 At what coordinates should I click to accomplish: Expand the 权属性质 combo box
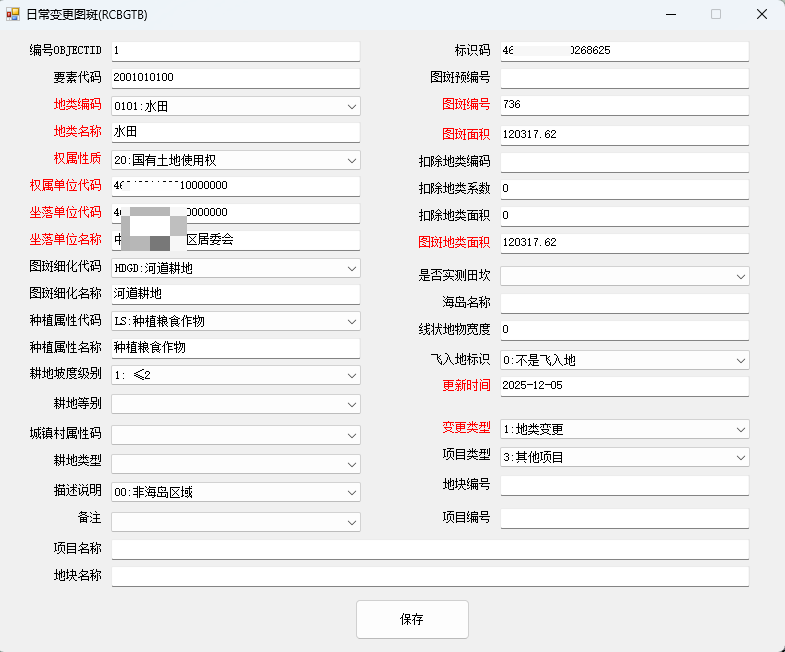point(236,160)
